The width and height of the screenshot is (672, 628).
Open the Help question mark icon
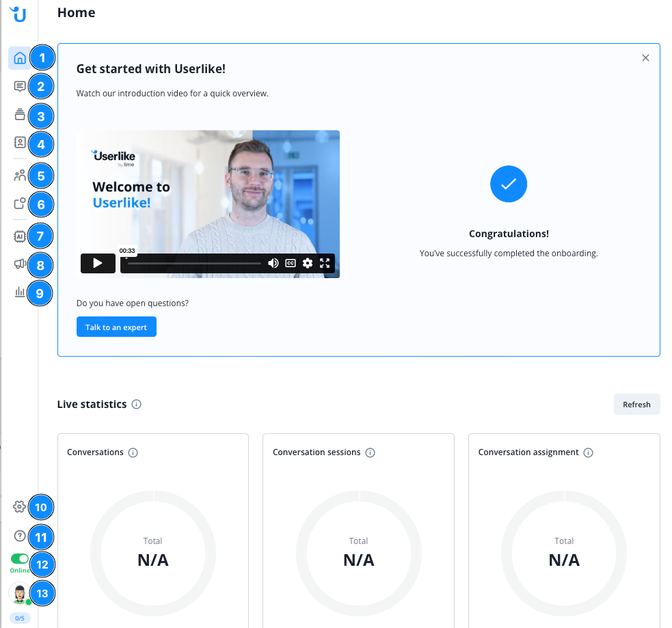pos(20,536)
